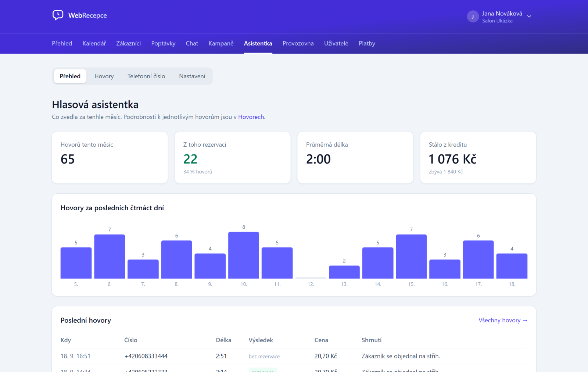Screen dimensions: 588x372
Task: Click the phone number +420608333444
Action: [x=146, y=356]
